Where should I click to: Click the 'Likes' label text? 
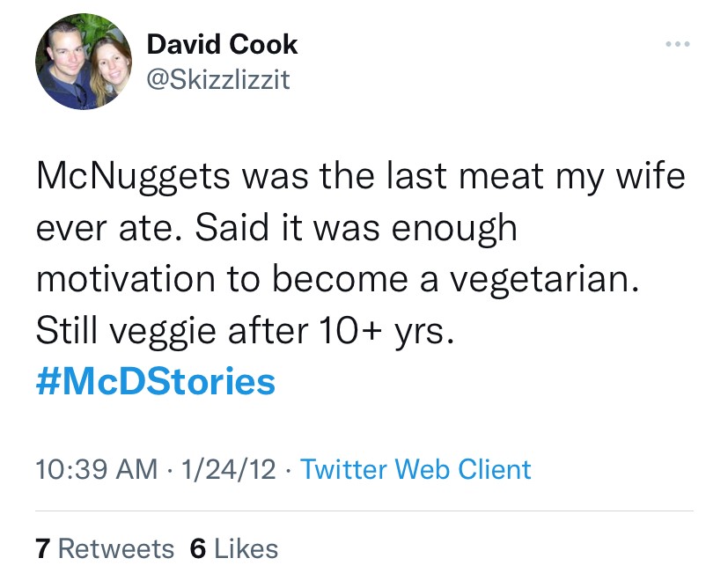(246, 548)
